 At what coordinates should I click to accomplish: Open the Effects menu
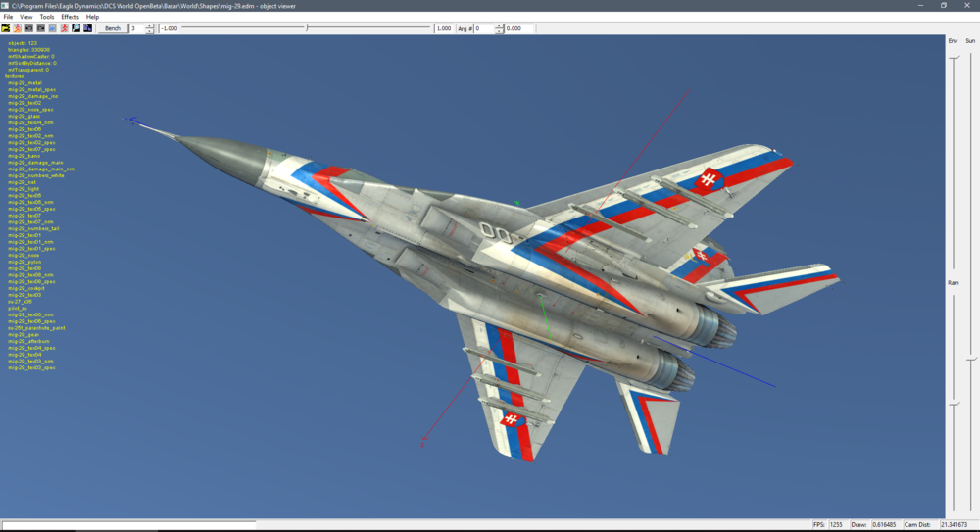(70, 17)
